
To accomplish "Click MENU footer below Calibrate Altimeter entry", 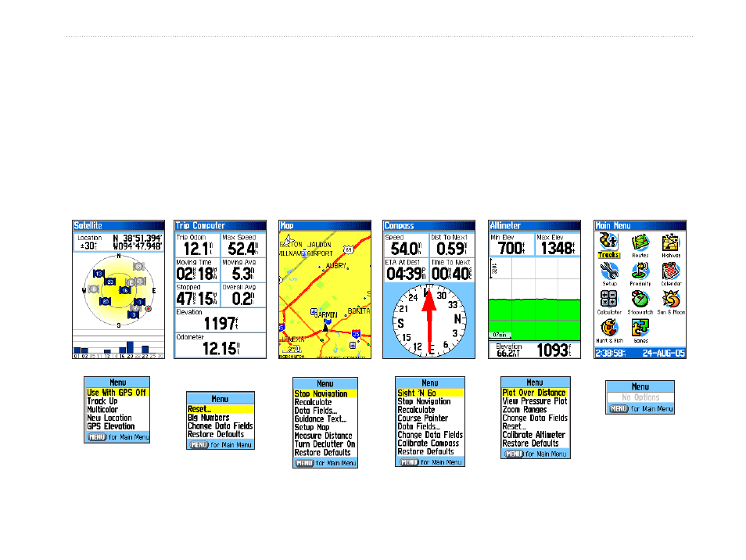I will click(535, 454).
